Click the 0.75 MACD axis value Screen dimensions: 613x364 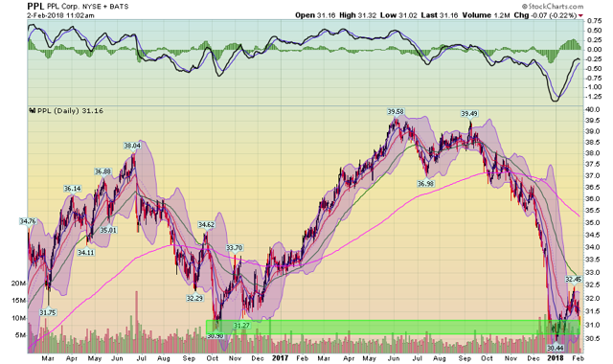tap(594, 21)
